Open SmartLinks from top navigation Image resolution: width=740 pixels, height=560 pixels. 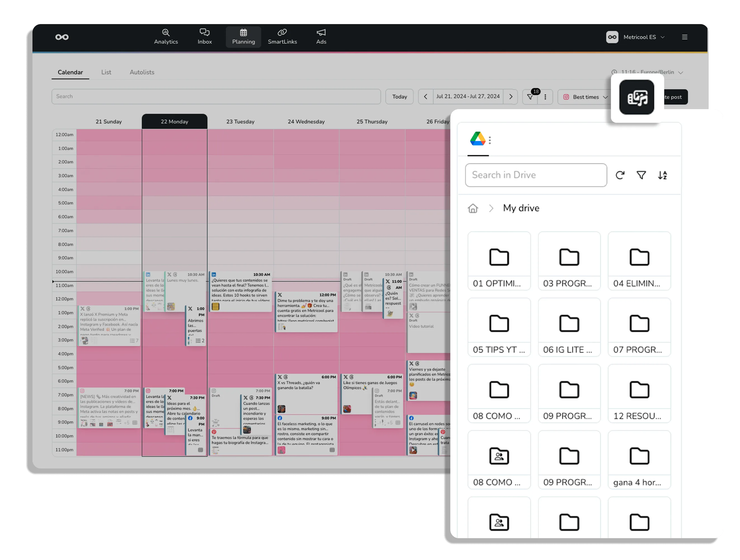(282, 37)
